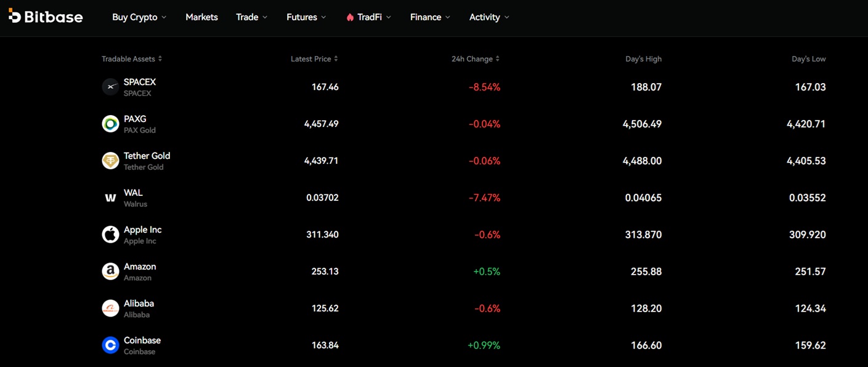
Task: Open the Tether Gold asset link
Action: [147, 156]
